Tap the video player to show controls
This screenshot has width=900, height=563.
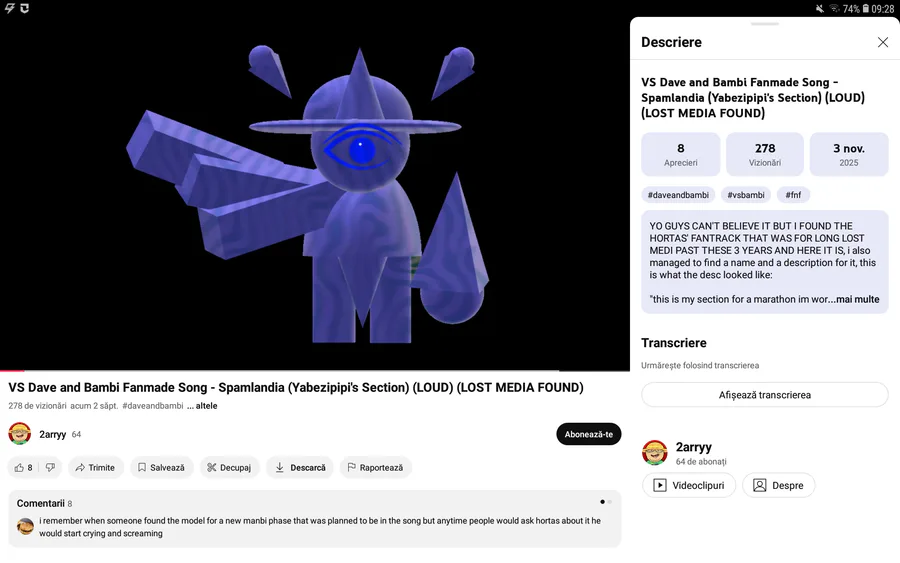315,192
